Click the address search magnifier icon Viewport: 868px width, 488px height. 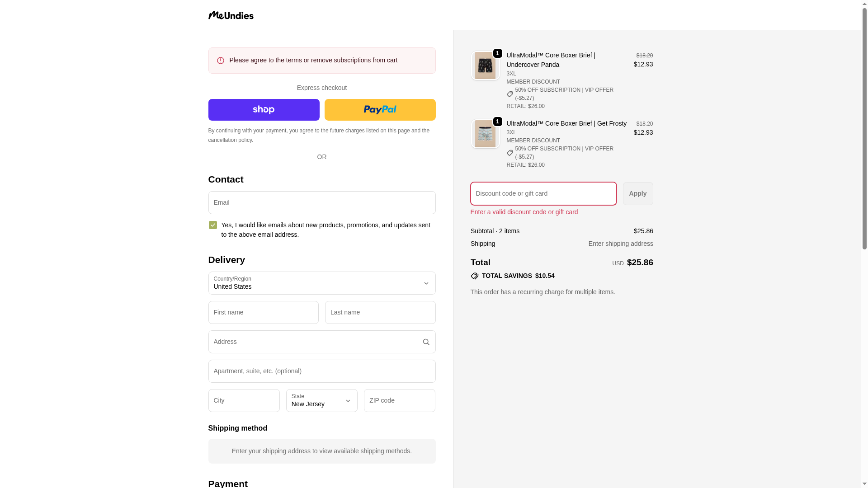click(426, 342)
